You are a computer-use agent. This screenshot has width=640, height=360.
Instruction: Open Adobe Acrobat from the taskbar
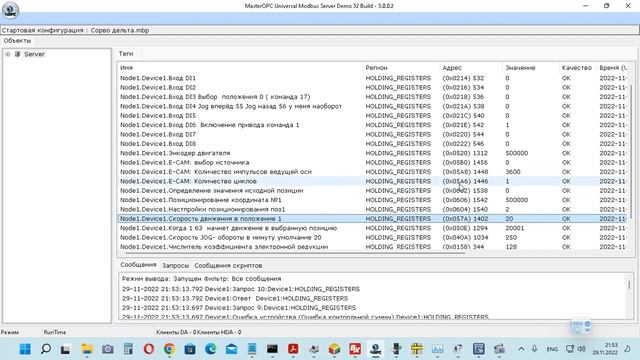pyautogui.click(x=293, y=349)
